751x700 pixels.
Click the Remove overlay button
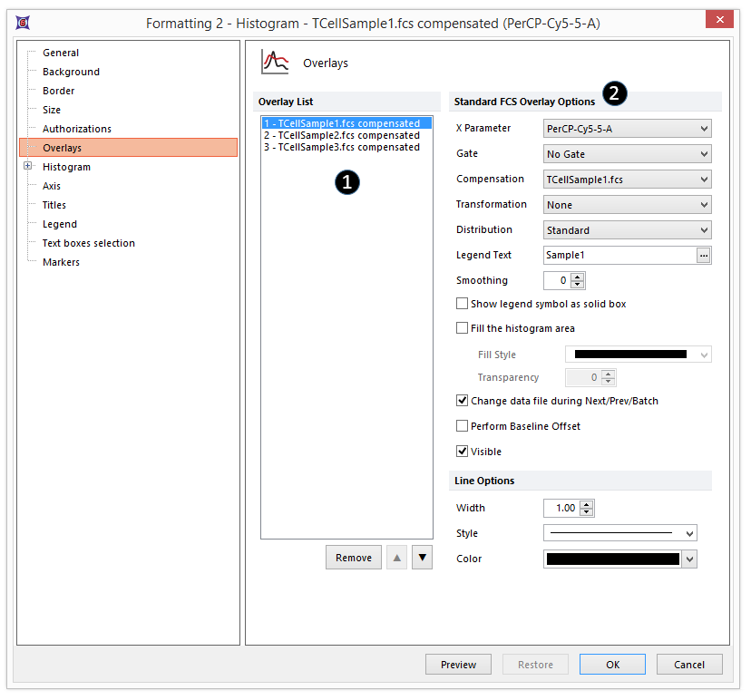point(353,558)
